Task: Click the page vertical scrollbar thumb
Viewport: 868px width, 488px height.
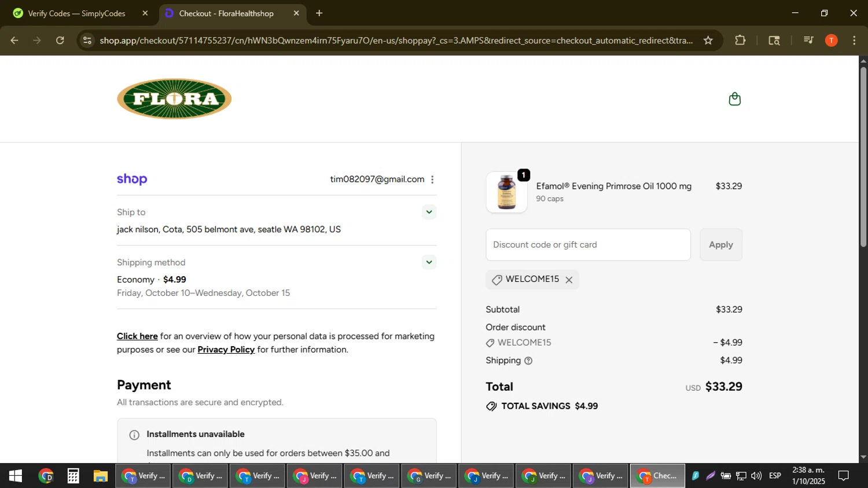Action: coord(863,157)
